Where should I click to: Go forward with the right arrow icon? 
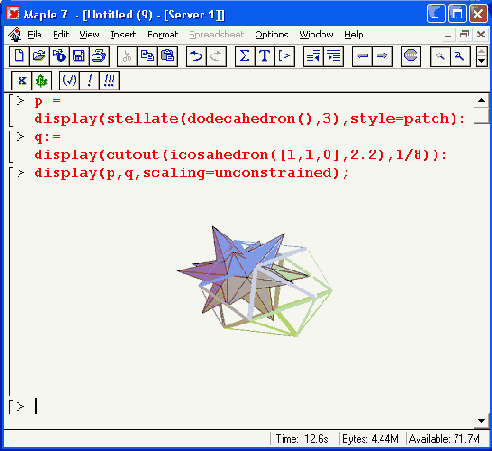click(x=382, y=56)
